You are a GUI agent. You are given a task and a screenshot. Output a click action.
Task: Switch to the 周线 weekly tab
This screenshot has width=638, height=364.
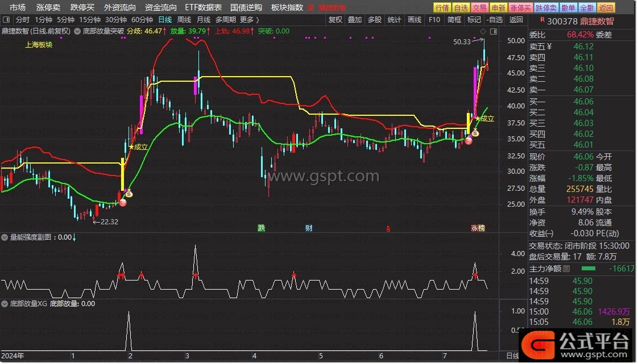click(x=184, y=19)
